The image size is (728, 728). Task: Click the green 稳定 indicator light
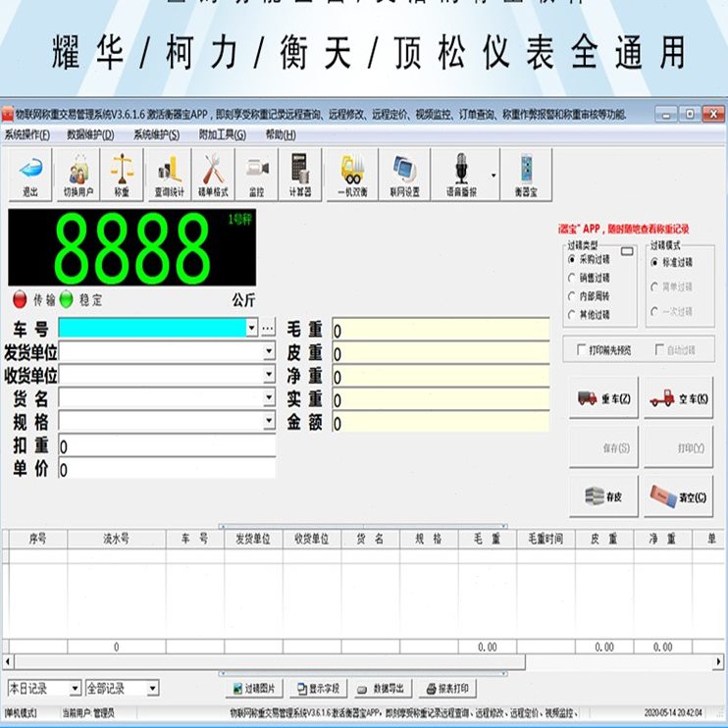point(67,299)
